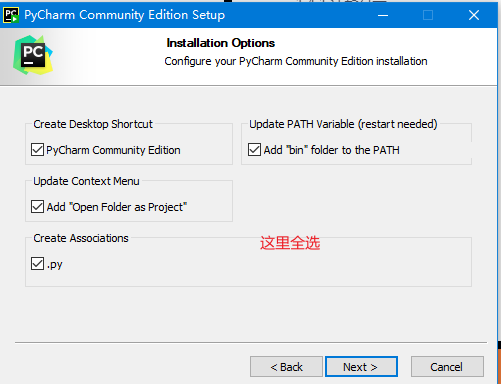Viewport: 501px width, 384px height.
Task: Cancel the PyCharm installation
Action: click(447, 367)
